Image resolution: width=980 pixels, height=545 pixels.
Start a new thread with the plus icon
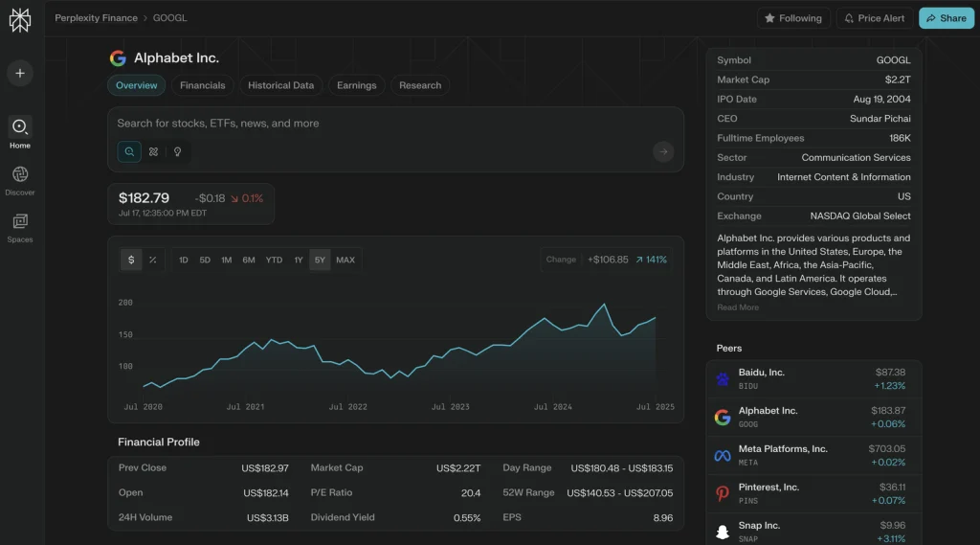[20, 73]
